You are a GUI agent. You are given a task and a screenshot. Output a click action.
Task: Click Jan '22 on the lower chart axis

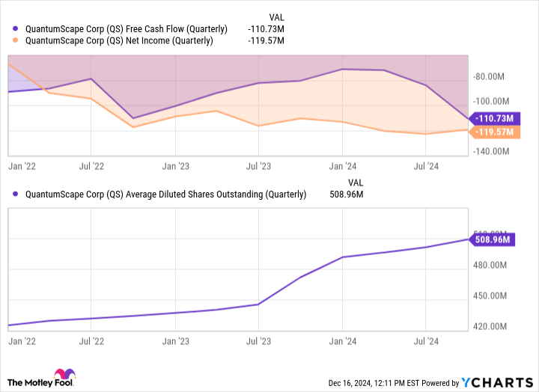(x=22, y=341)
